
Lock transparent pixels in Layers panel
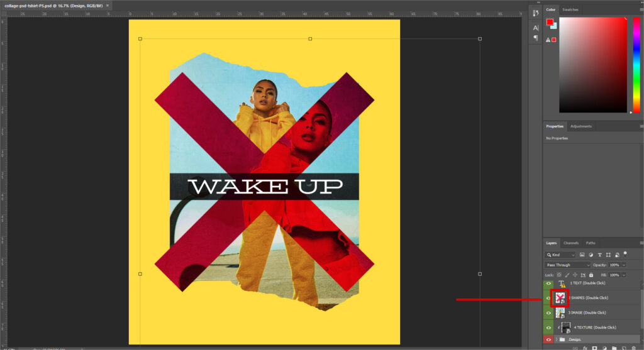pos(559,275)
